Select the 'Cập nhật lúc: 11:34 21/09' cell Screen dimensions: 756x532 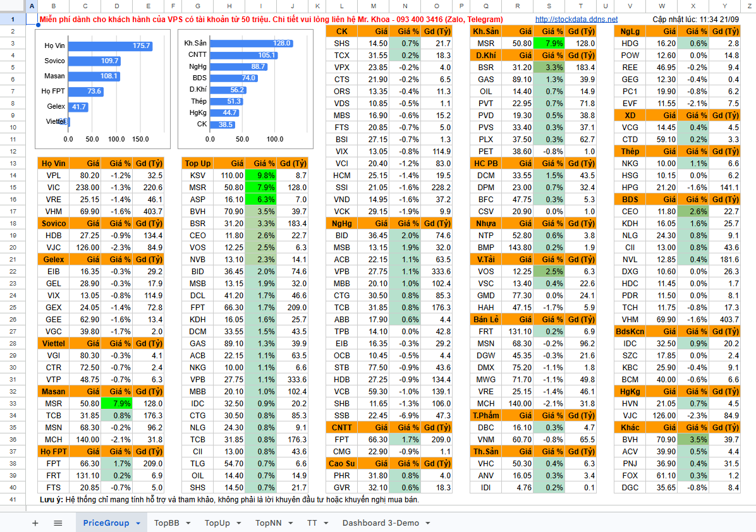(695, 20)
